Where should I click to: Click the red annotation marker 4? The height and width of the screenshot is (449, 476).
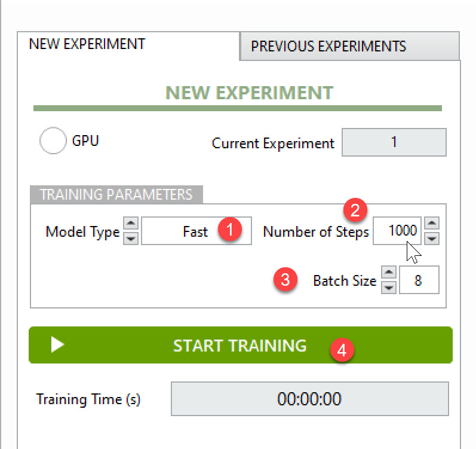pos(341,350)
